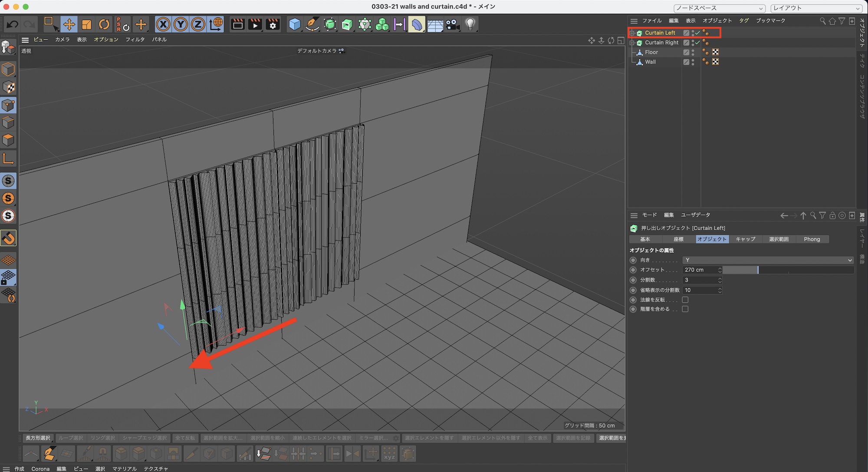Image resolution: width=868 pixels, height=472 pixels.
Task: Open the 向き direction dropdown
Action: coord(767,260)
